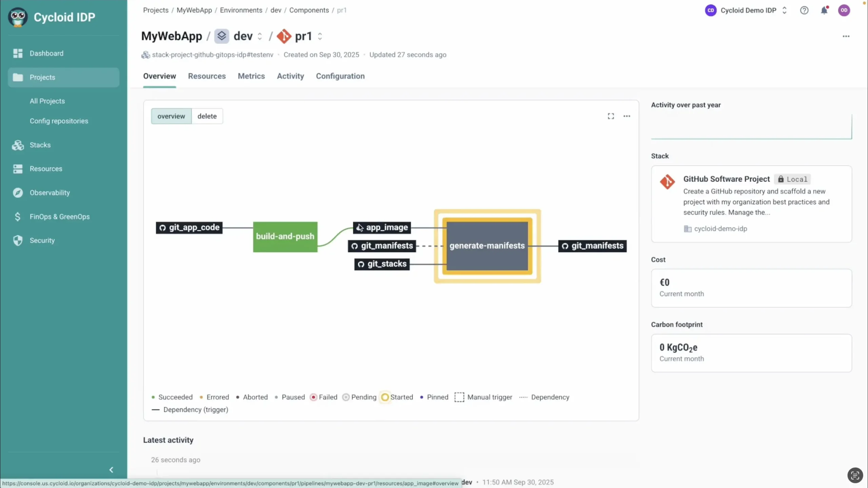Go to Projects breadcrumb link

click(156, 10)
